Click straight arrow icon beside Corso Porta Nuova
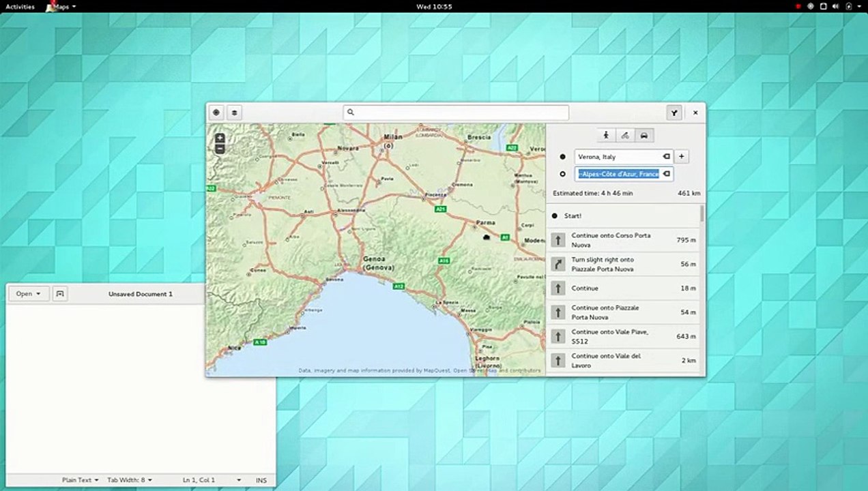Screen dimensions: 868x491 (558, 240)
